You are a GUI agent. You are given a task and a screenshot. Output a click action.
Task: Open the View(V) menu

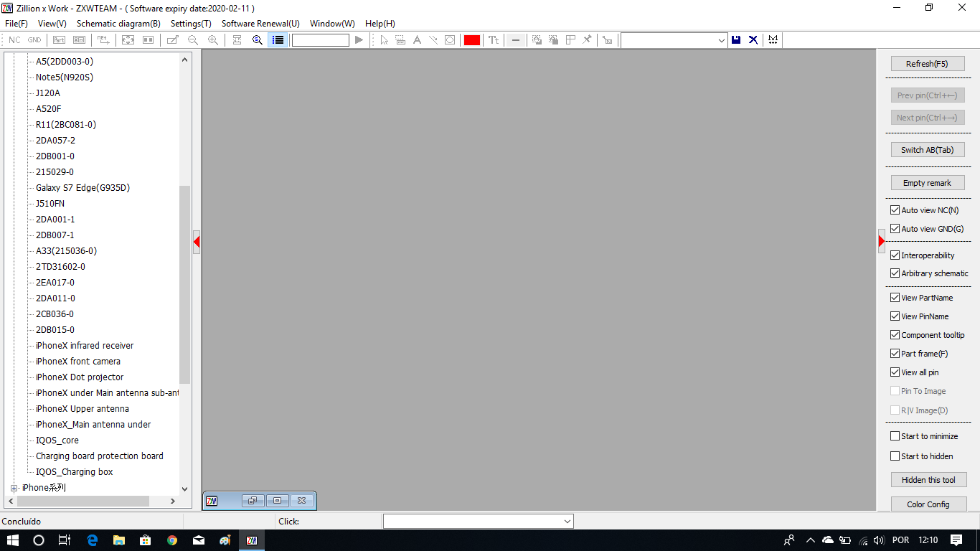[52, 24]
